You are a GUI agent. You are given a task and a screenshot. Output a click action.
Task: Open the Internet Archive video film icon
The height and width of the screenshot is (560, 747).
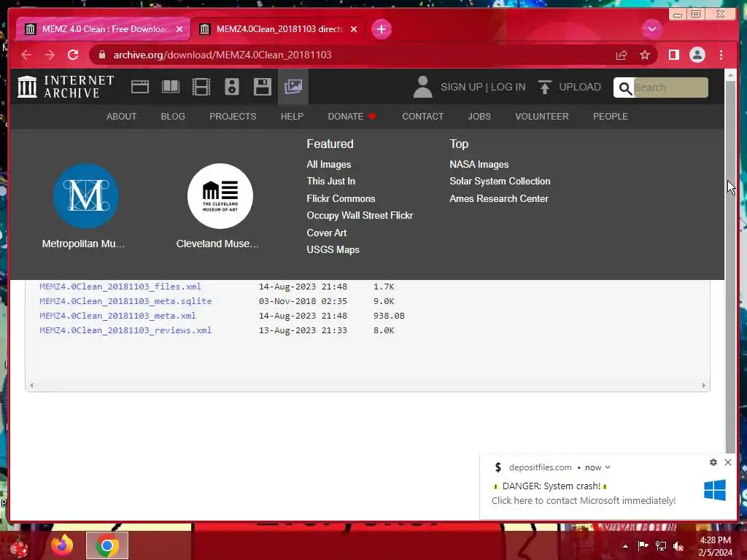201,87
